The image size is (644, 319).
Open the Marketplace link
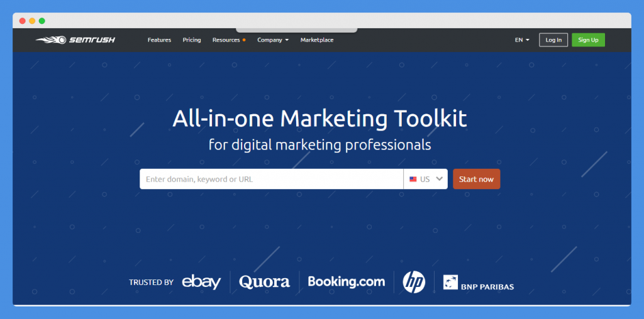coord(317,40)
